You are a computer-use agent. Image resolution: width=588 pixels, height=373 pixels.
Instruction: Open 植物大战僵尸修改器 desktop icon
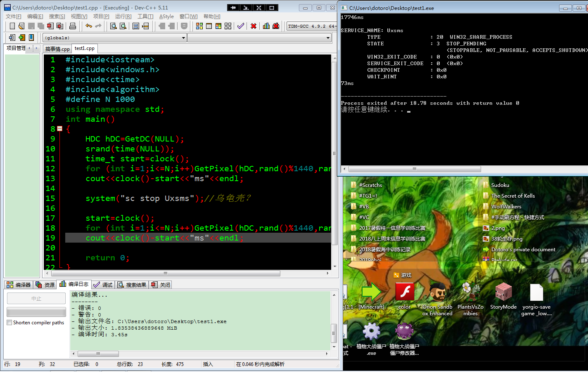pos(404,339)
